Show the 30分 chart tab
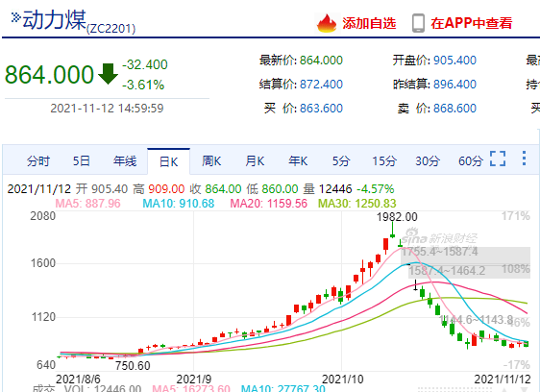The height and width of the screenshot is (392, 540). (428, 160)
